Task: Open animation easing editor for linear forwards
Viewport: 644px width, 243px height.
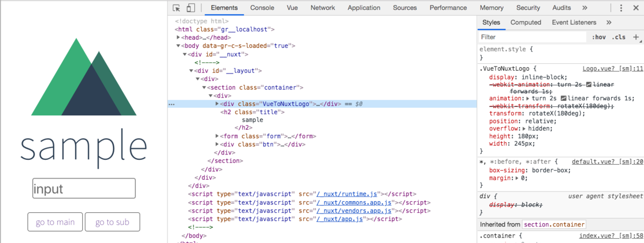Action: [x=563, y=99]
